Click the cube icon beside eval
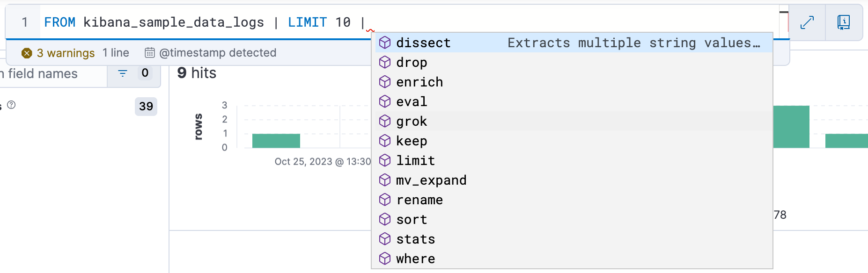The image size is (868, 273). [385, 101]
